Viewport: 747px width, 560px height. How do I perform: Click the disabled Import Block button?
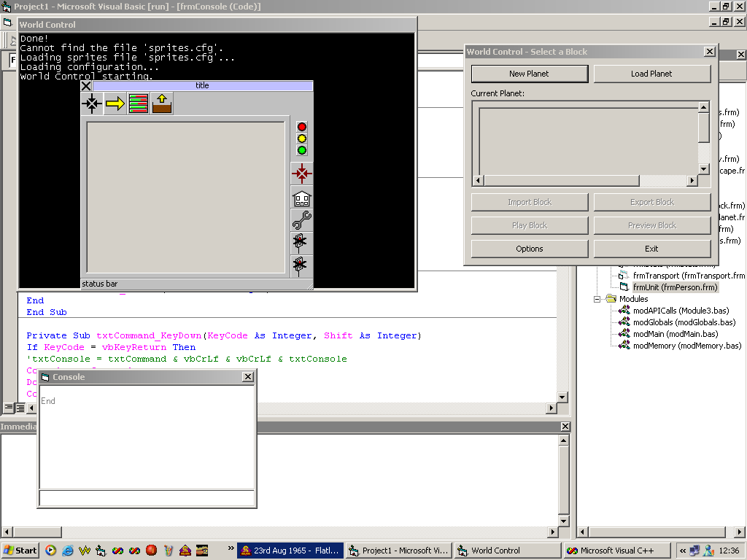pyautogui.click(x=530, y=202)
